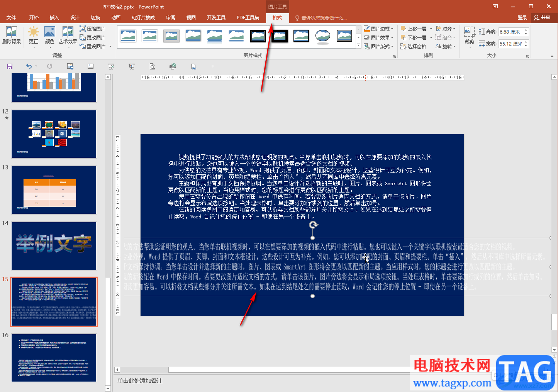Click the linked document quick toolbar icon
The height and width of the screenshot is (392, 558).
click(x=193, y=66)
